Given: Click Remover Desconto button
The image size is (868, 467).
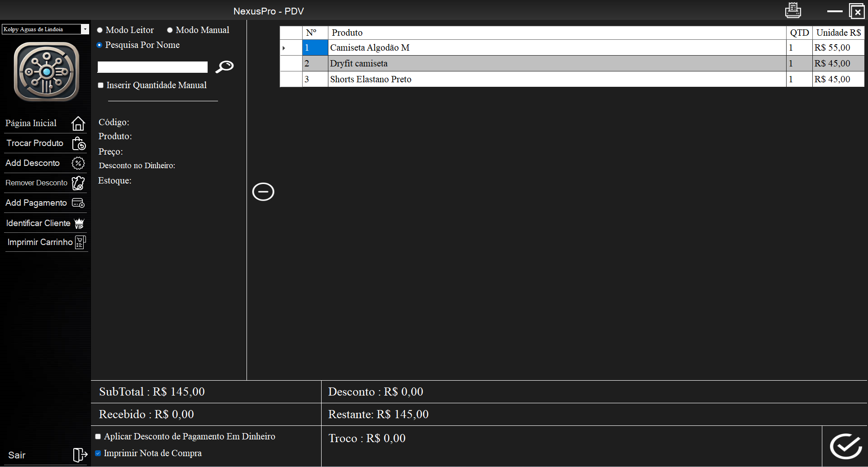Looking at the screenshot, I should click(36, 183).
